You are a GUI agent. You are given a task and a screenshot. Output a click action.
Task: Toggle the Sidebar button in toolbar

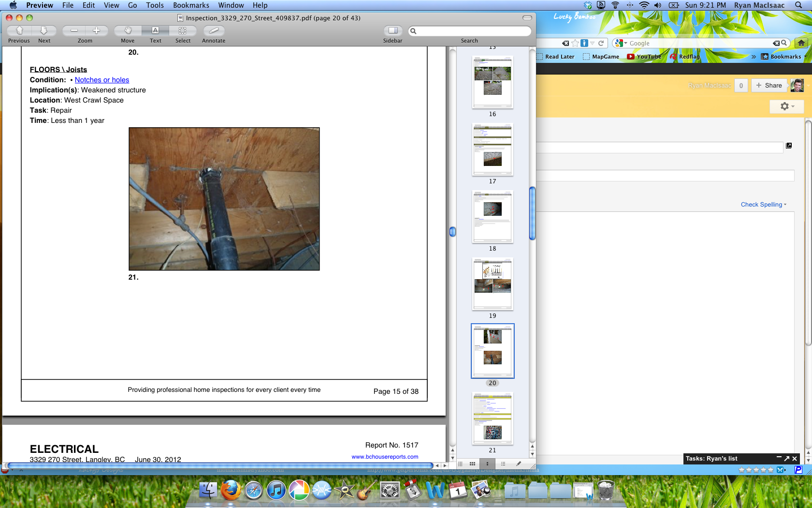click(393, 30)
